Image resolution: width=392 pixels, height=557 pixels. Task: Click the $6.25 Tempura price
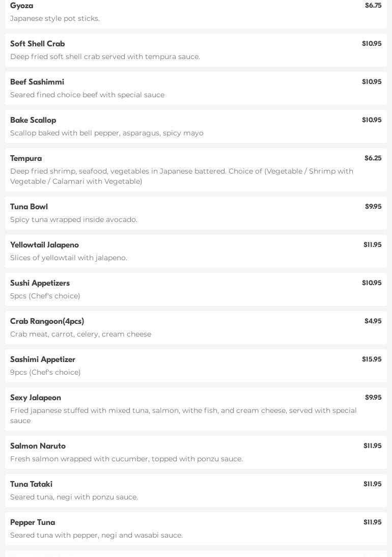tap(373, 158)
